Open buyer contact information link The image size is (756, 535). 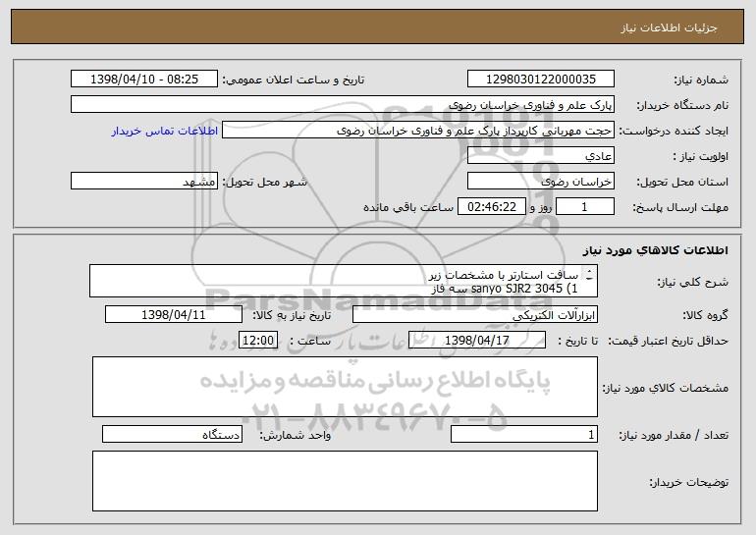pyautogui.click(x=164, y=131)
